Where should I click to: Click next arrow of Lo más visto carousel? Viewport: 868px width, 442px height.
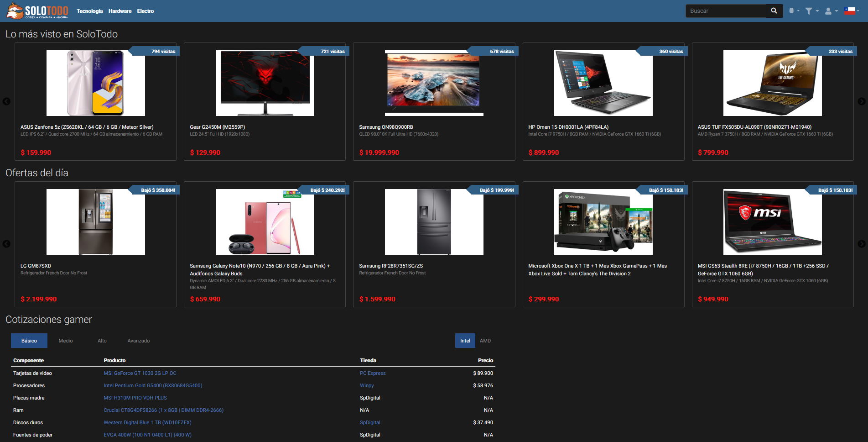click(x=861, y=101)
